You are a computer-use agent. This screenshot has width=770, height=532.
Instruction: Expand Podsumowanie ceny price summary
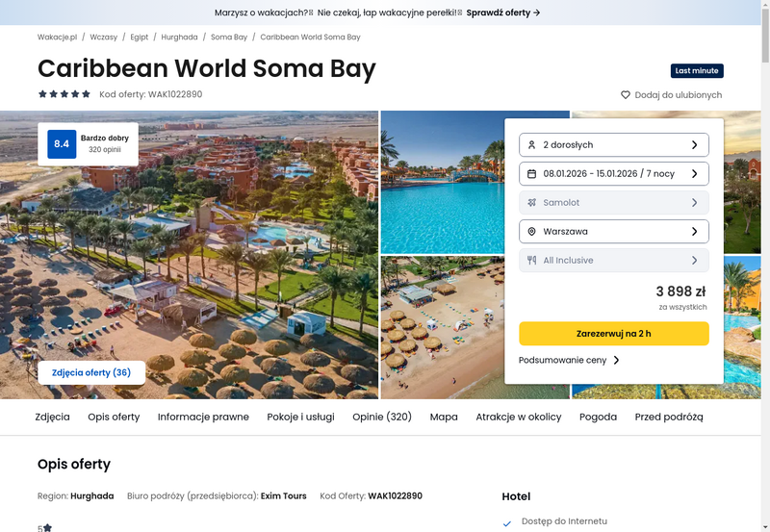point(569,361)
